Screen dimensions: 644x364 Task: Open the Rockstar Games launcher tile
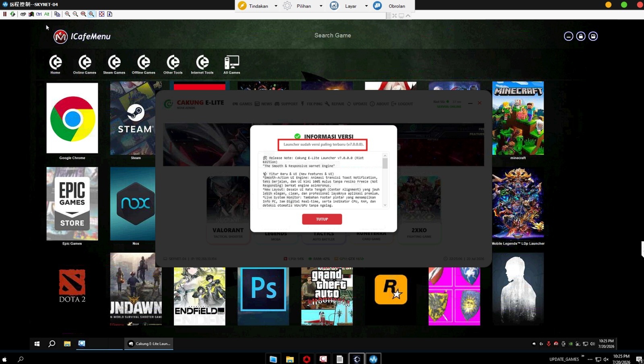tap(391, 290)
